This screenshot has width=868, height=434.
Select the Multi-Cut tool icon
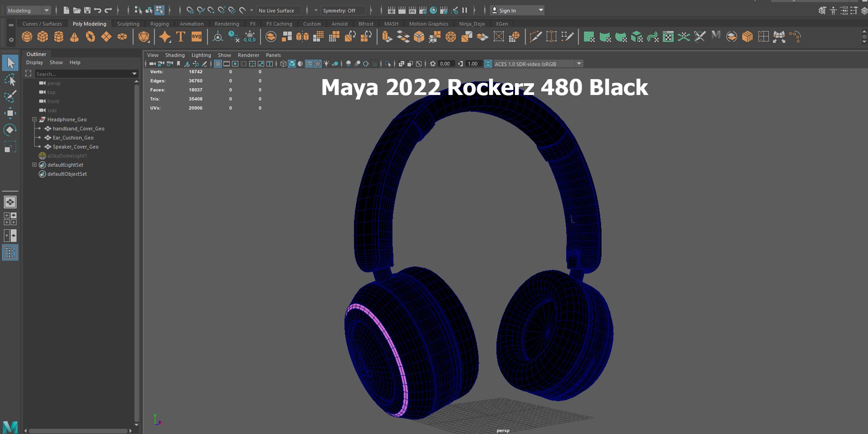(535, 37)
